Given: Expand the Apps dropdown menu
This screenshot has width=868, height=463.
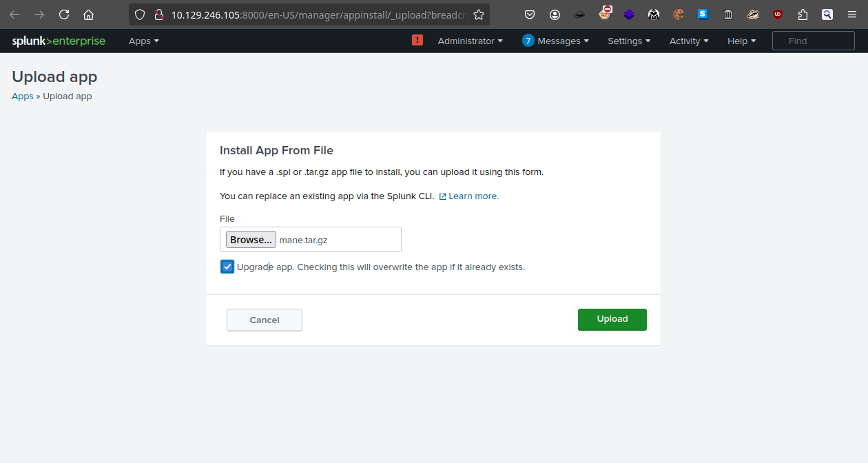Looking at the screenshot, I should click(143, 41).
